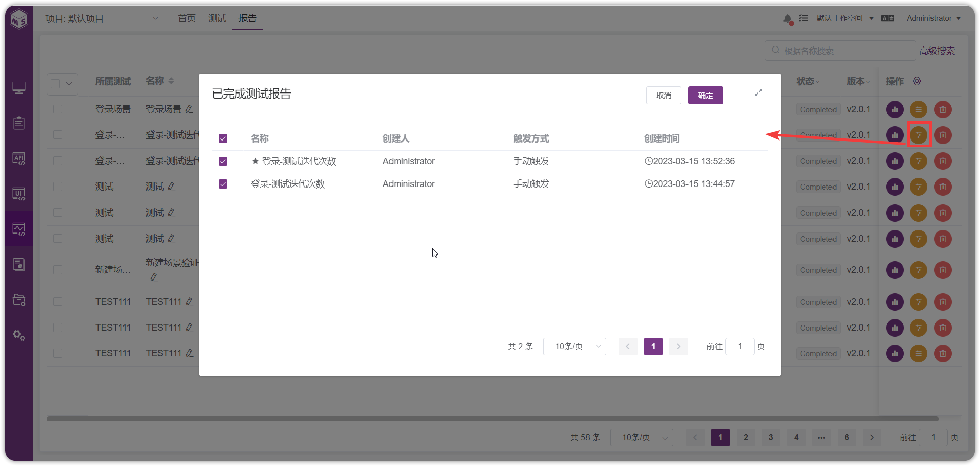This screenshot has height=466, width=980.
Task: Open the system settings gears sidebar icon
Action: point(19,335)
